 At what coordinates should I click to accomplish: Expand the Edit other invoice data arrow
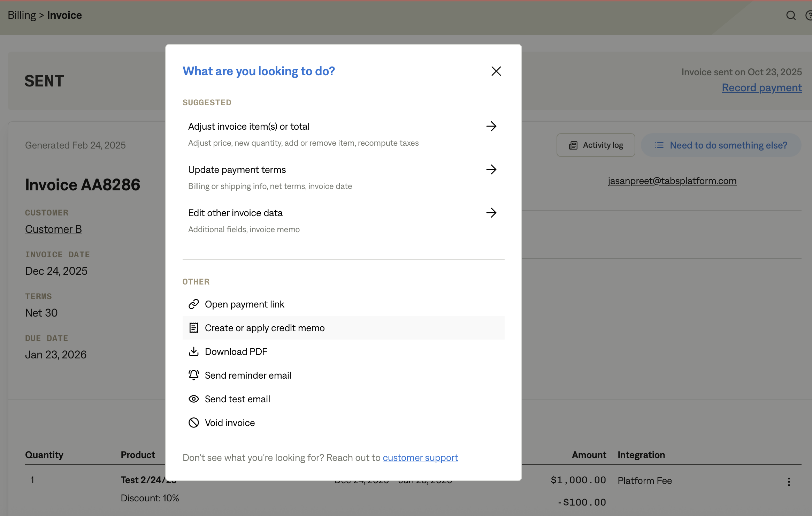[491, 213]
